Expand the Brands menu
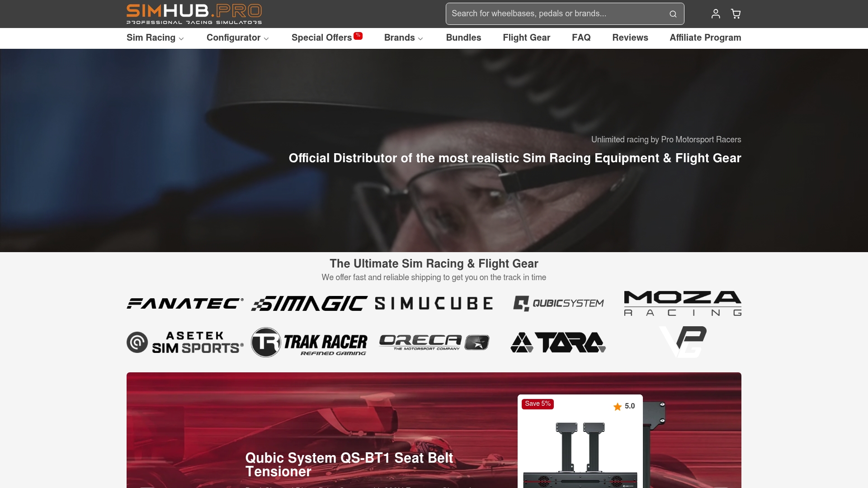The image size is (868, 488). (x=404, y=38)
